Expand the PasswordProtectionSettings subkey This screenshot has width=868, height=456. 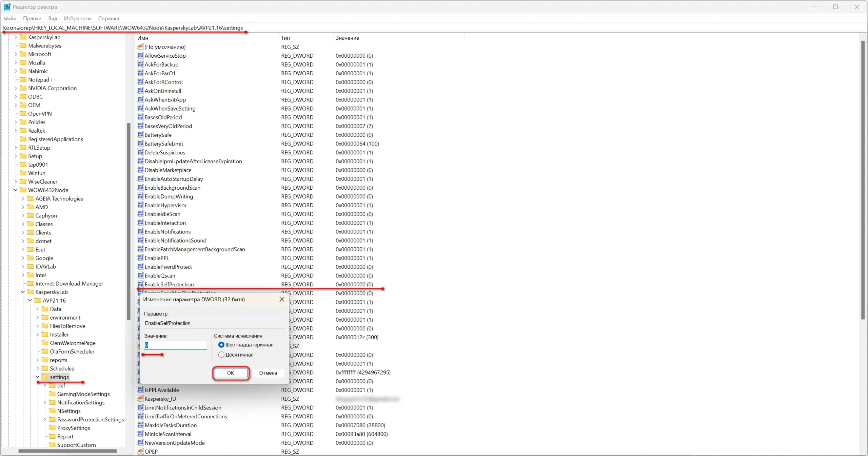tap(45, 419)
